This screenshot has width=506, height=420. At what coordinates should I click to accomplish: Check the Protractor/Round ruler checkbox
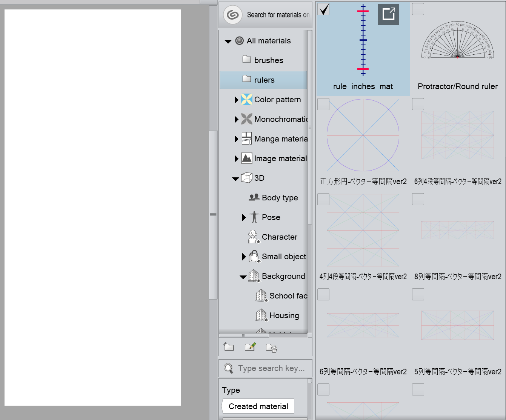[x=418, y=9]
